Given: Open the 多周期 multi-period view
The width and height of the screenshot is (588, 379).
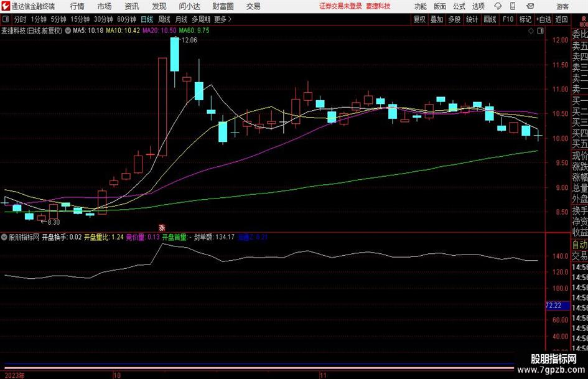Looking at the screenshot, I should pos(201,19).
